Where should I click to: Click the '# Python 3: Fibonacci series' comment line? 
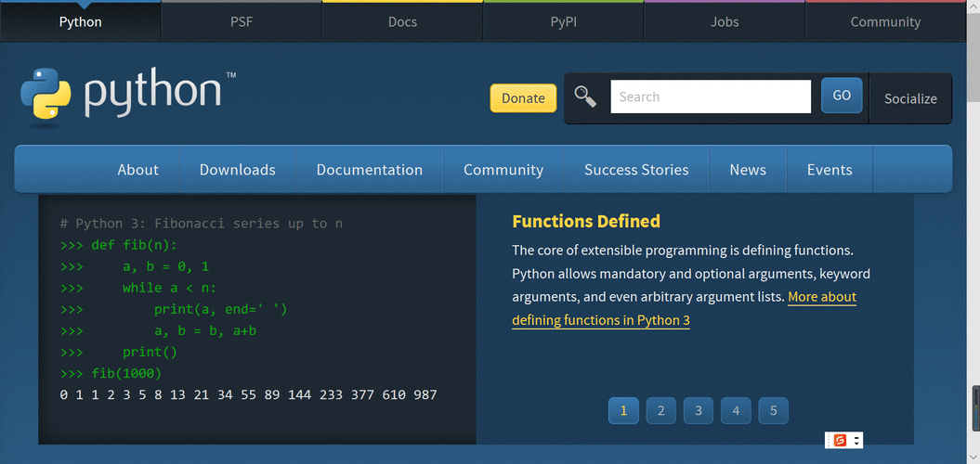coord(202,224)
